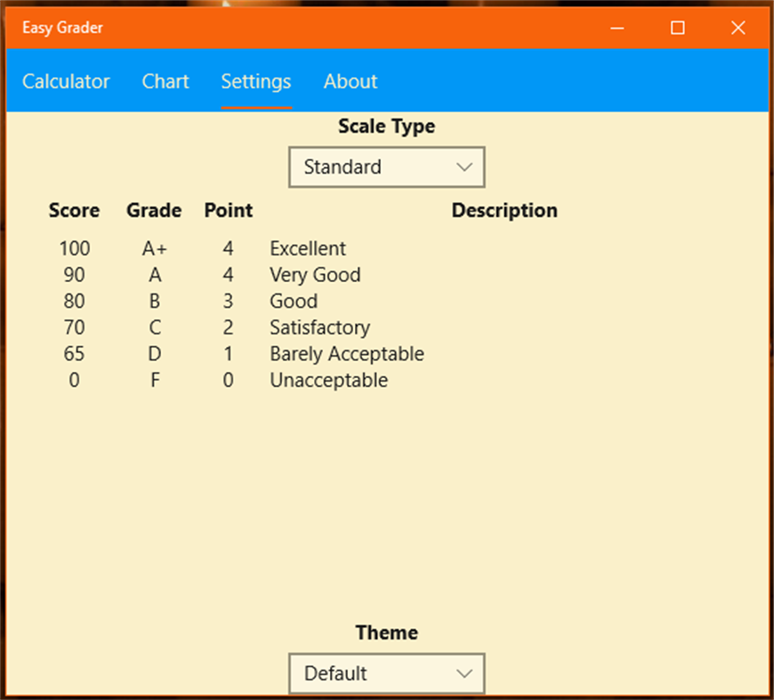The height and width of the screenshot is (700, 774).
Task: Click the Grade column header
Action: click(153, 210)
